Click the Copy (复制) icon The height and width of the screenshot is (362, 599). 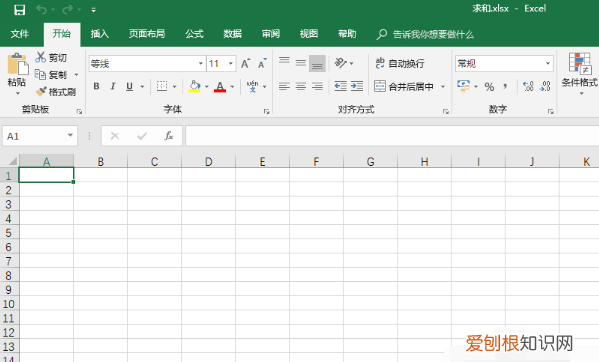[x=40, y=74]
